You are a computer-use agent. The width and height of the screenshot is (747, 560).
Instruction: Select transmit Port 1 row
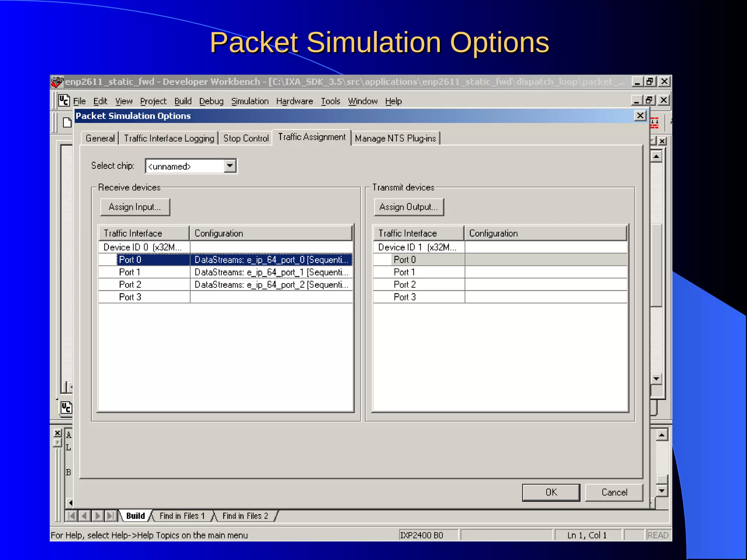tap(500, 272)
